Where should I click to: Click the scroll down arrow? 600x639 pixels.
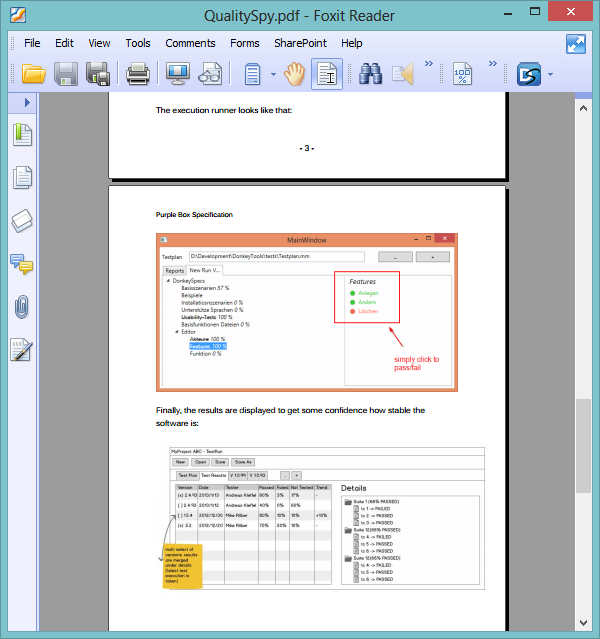[x=583, y=623]
